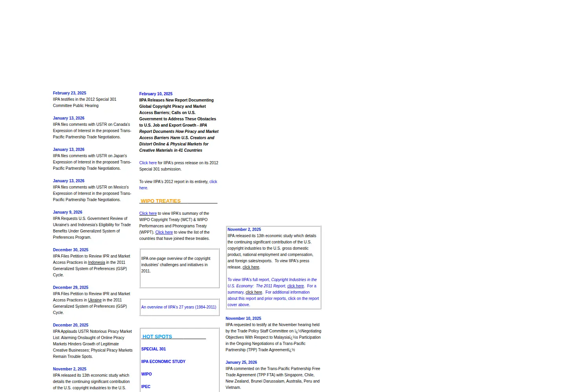Select the Canada's Expression of Interest entry

(x=92, y=131)
